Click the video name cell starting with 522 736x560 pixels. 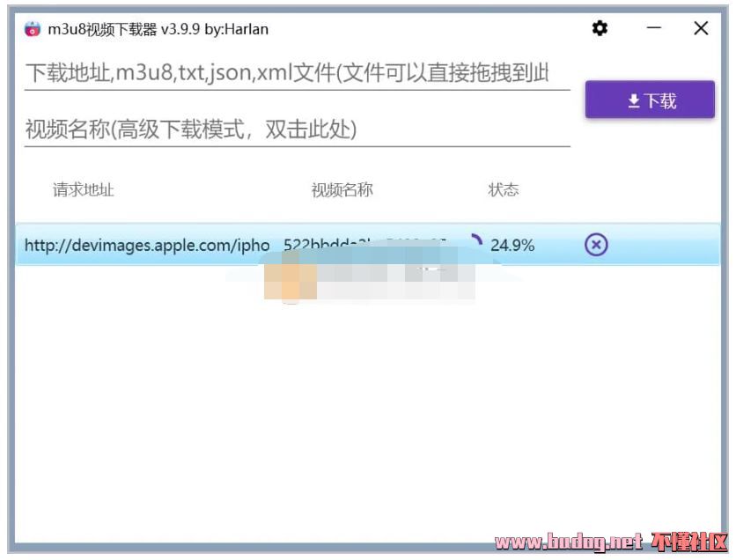[x=364, y=244]
